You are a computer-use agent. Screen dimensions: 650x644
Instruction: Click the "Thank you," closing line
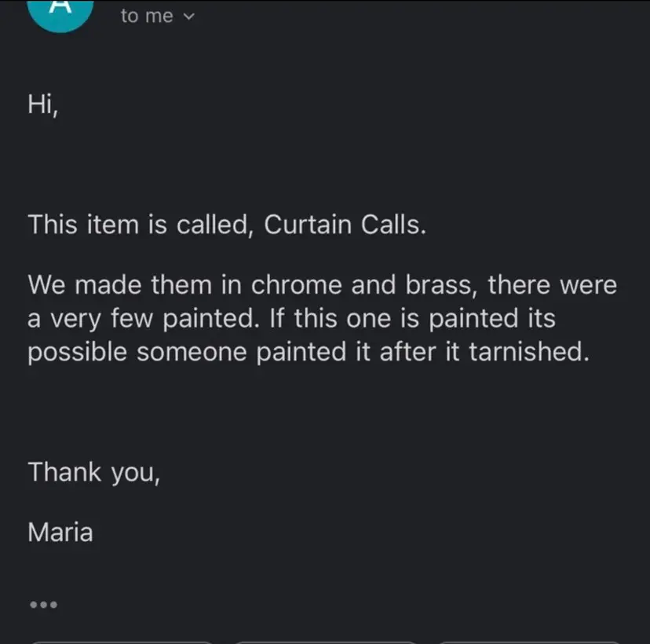(x=94, y=472)
